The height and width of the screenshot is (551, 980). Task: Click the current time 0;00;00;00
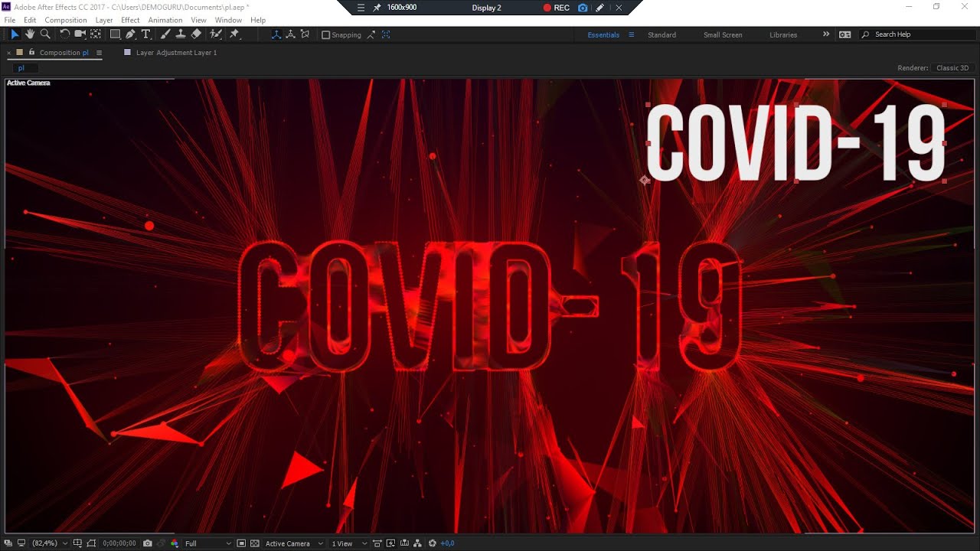[119, 543]
